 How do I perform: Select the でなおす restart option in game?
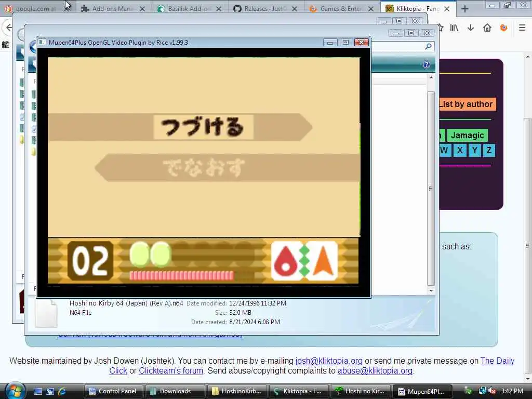(x=204, y=168)
